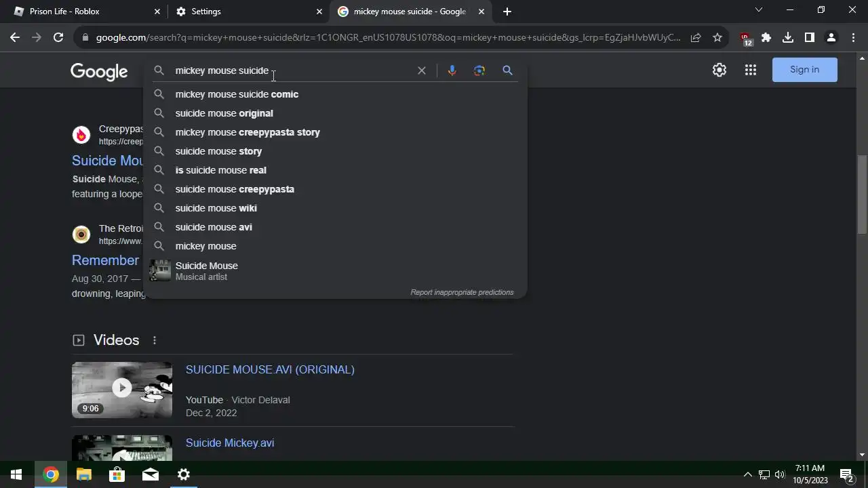View site information lock icon
This screenshot has width=868, height=488.
pyautogui.click(x=85, y=38)
